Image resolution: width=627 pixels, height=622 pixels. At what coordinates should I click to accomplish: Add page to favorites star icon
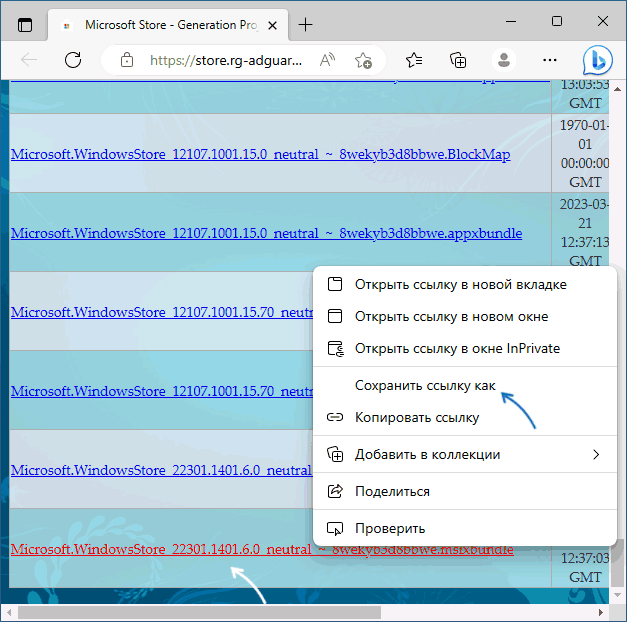tap(363, 60)
